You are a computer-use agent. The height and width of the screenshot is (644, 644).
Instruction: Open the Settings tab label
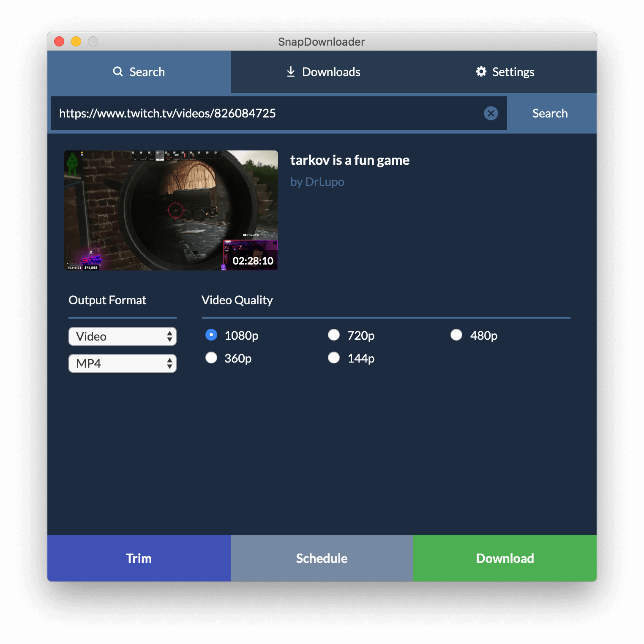click(x=513, y=72)
